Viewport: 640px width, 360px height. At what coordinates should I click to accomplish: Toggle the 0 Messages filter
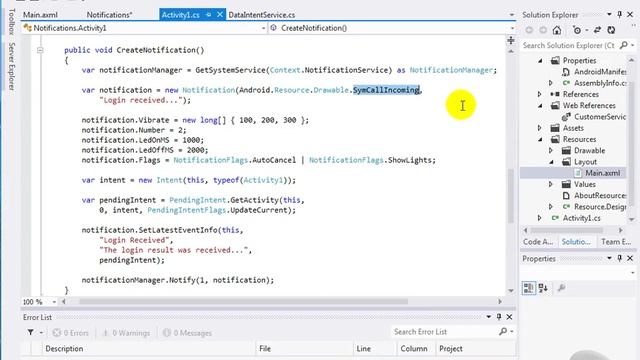187,333
